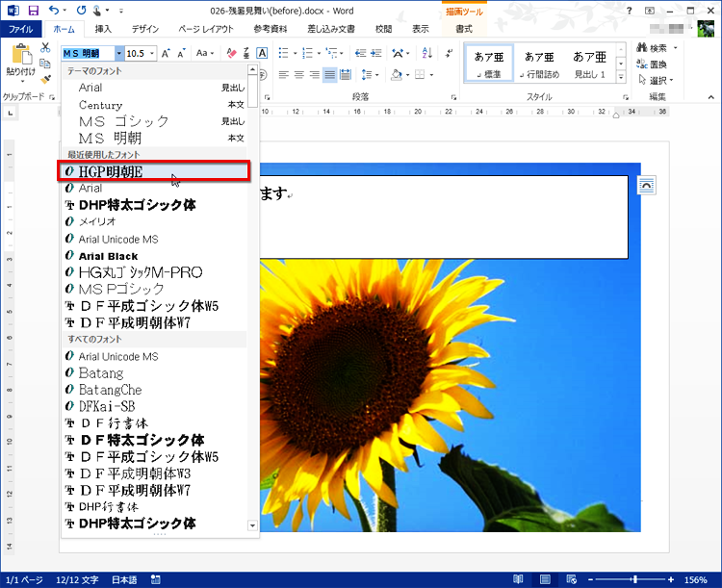This screenshot has width=722, height=588.
Task: Click the Copy icon
Action: 45,64
